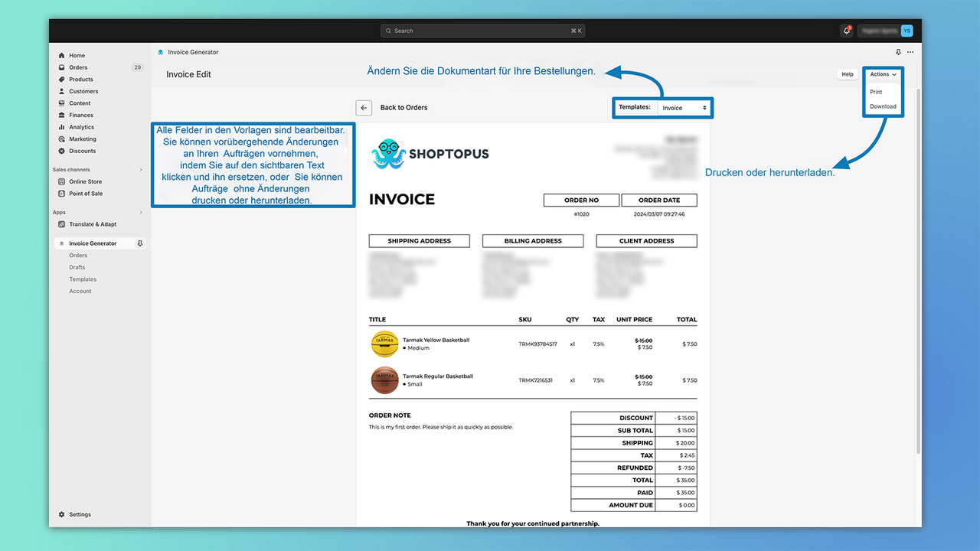Click the YS account avatar

[x=907, y=31]
